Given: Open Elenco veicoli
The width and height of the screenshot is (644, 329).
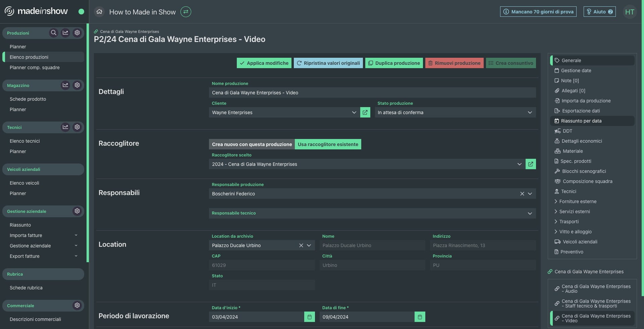Looking at the screenshot, I should click(44, 183).
